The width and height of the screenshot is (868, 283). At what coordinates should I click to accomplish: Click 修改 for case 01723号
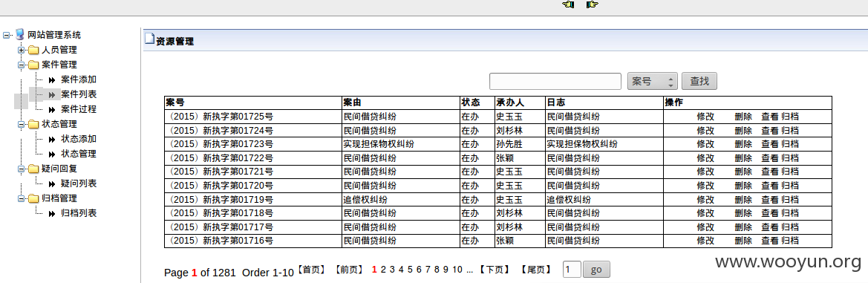706,144
